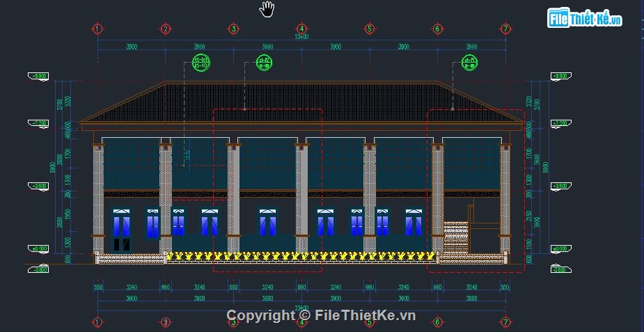The image size is (644, 332).
Task: Select left elevation marker +9.900
Action: click(x=38, y=77)
